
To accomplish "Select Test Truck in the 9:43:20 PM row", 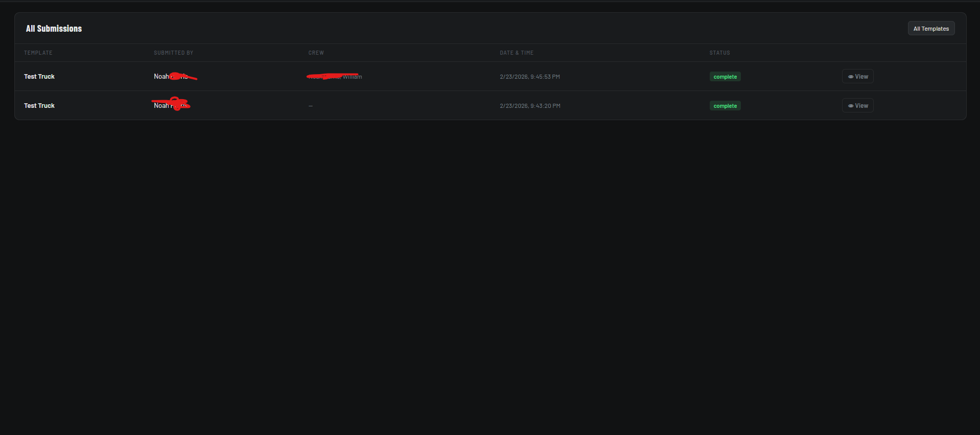I will [x=39, y=106].
